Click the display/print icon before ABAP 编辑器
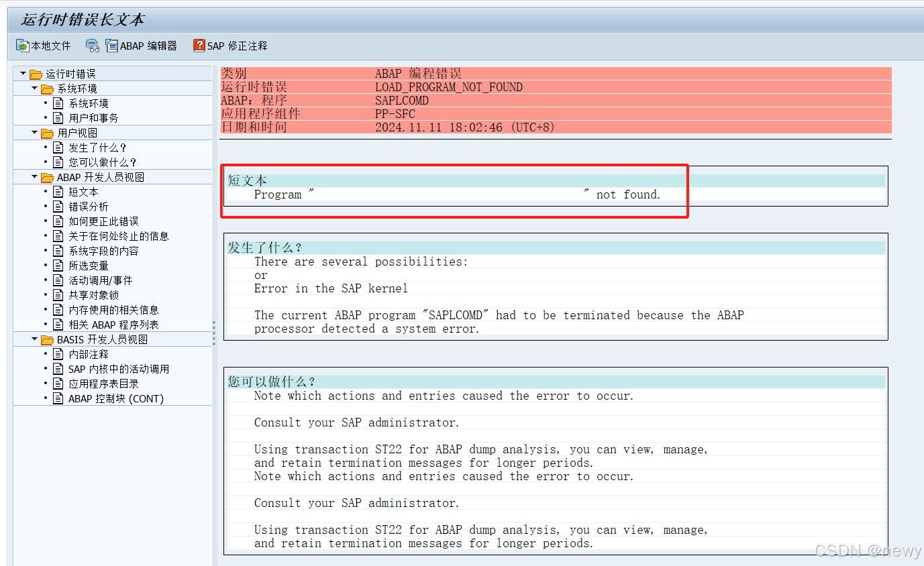924x566 pixels. pos(93,46)
